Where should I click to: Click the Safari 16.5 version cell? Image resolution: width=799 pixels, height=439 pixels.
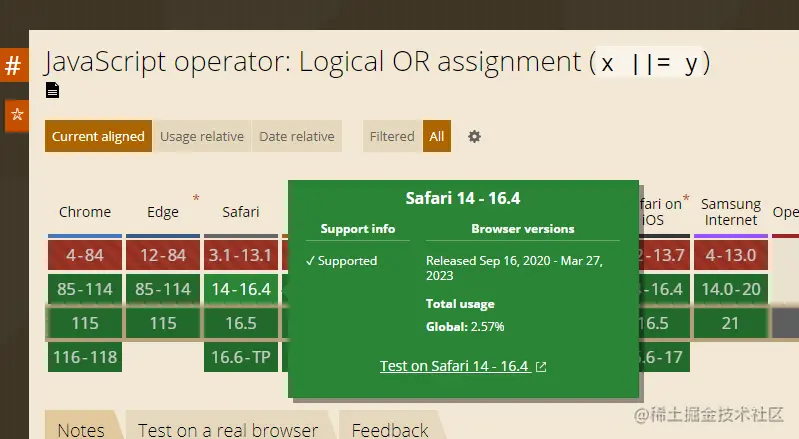tap(241, 323)
